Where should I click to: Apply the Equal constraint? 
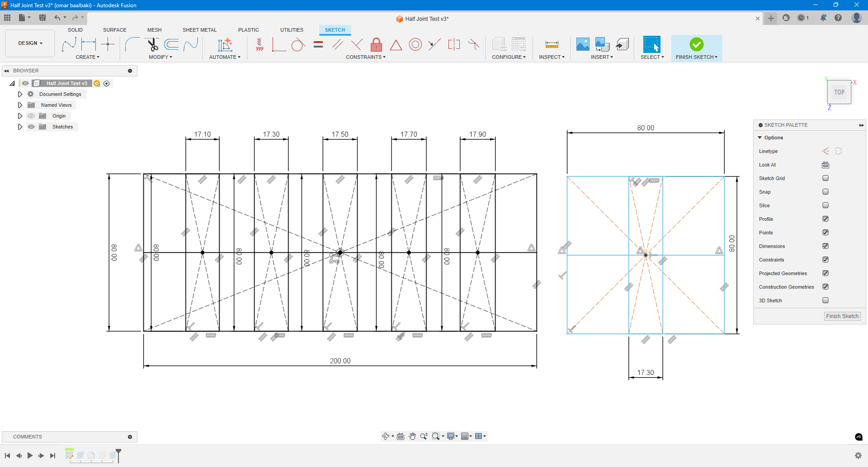click(318, 44)
